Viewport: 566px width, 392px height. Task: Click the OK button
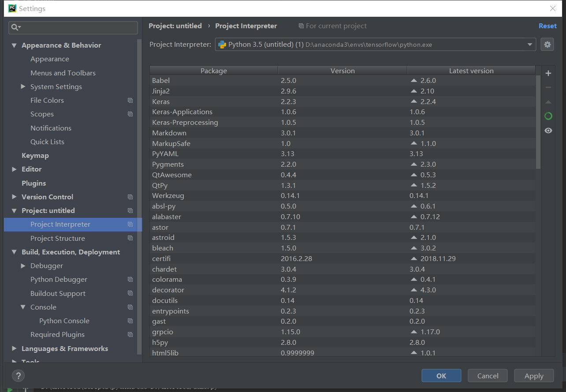point(441,376)
